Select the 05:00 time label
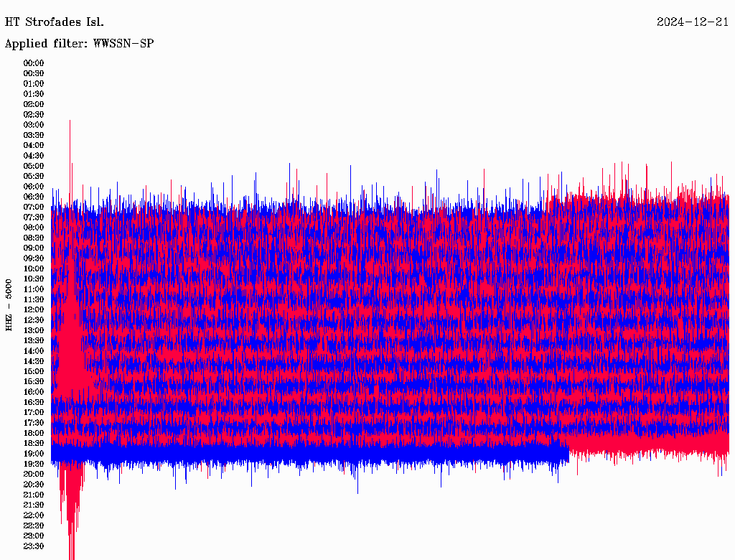735x560 pixels. (x=34, y=166)
